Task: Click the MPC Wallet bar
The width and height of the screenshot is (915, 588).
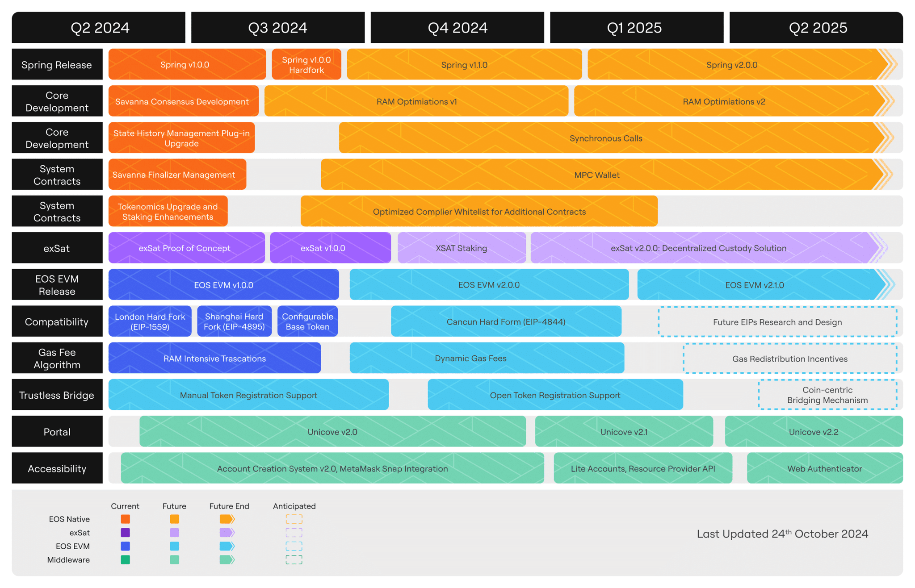Action: pyautogui.click(x=607, y=175)
